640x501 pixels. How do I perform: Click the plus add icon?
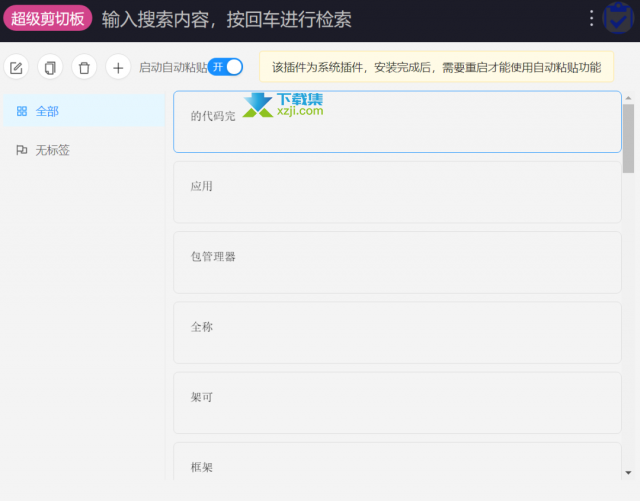point(118,67)
